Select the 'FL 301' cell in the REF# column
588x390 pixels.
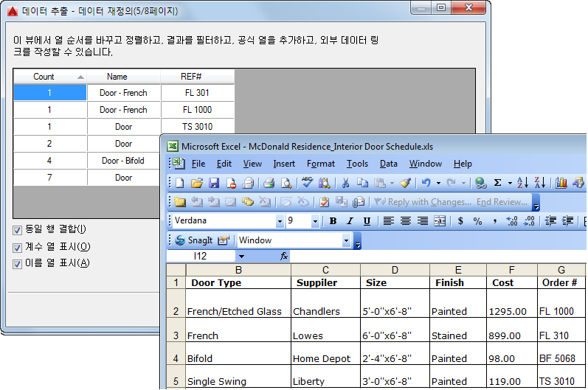(197, 93)
